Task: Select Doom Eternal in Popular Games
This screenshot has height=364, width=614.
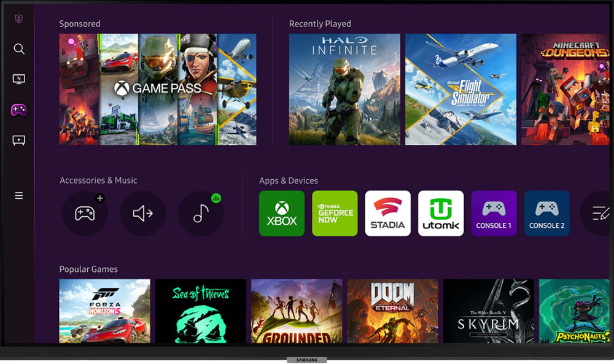Action: 392,311
